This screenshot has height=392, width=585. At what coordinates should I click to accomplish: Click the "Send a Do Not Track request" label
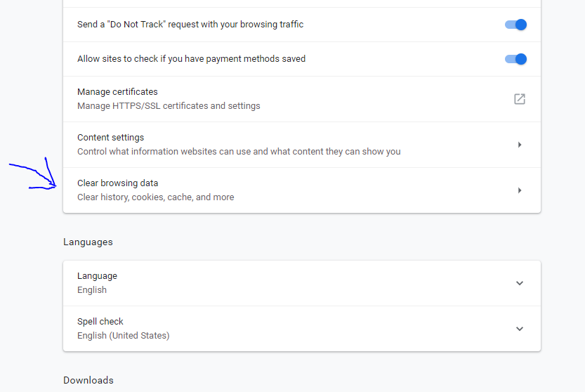coord(190,25)
